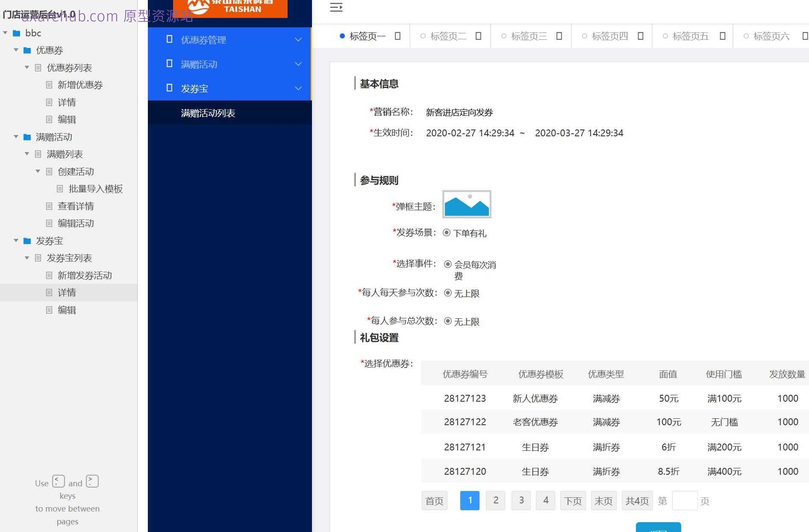809x532 pixels.
Task: Click the close icon on 标签页一 tab
Action: pos(398,36)
